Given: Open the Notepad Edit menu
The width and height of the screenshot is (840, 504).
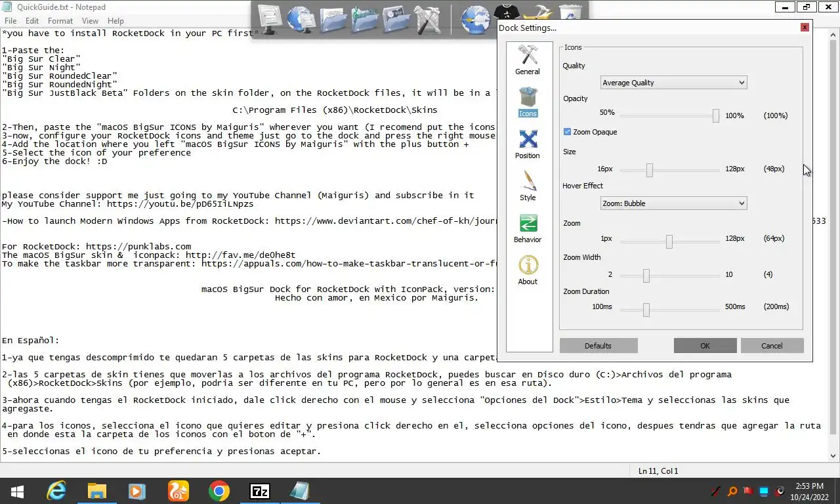Looking at the screenshot, I should tap(32, 21).
